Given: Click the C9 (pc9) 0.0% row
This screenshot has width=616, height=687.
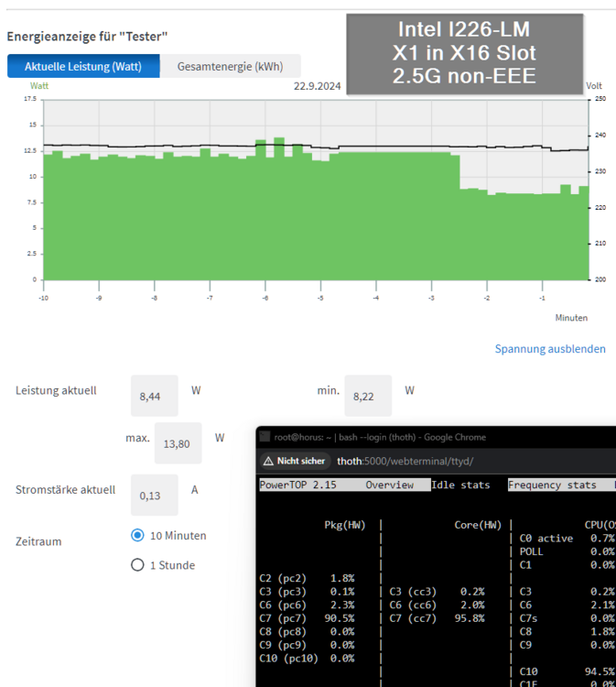Looking at the screenshot, I should click(x=307, y=645).
